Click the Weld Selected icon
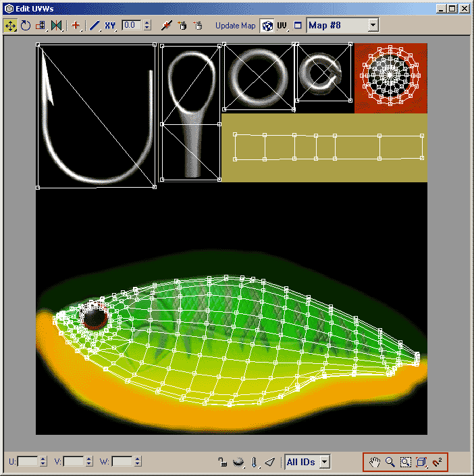 click(198, 26)
